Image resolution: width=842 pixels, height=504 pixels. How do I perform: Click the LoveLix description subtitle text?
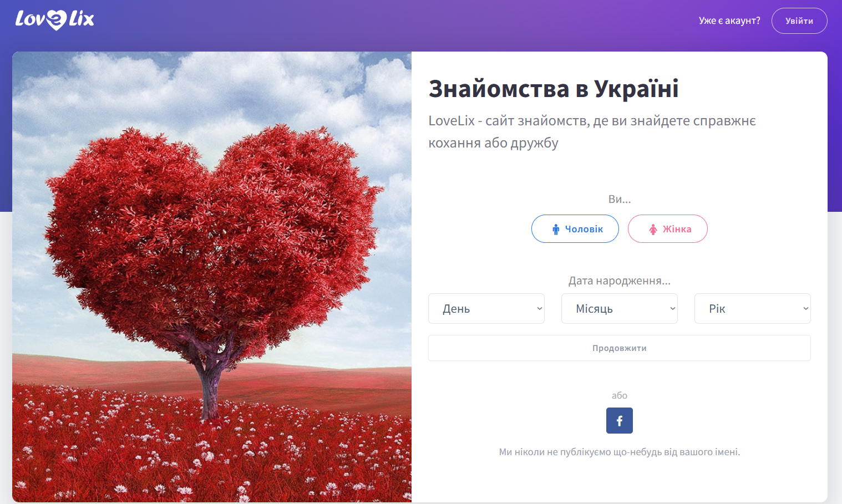[x=592, y=132]
